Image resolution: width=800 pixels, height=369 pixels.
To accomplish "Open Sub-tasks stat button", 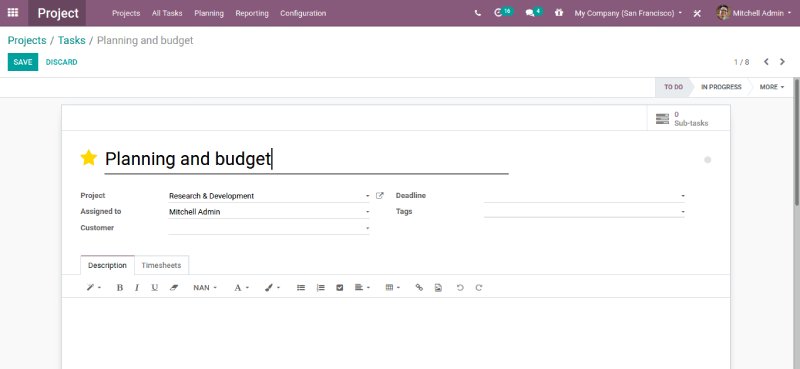I will tap(688, 118).
